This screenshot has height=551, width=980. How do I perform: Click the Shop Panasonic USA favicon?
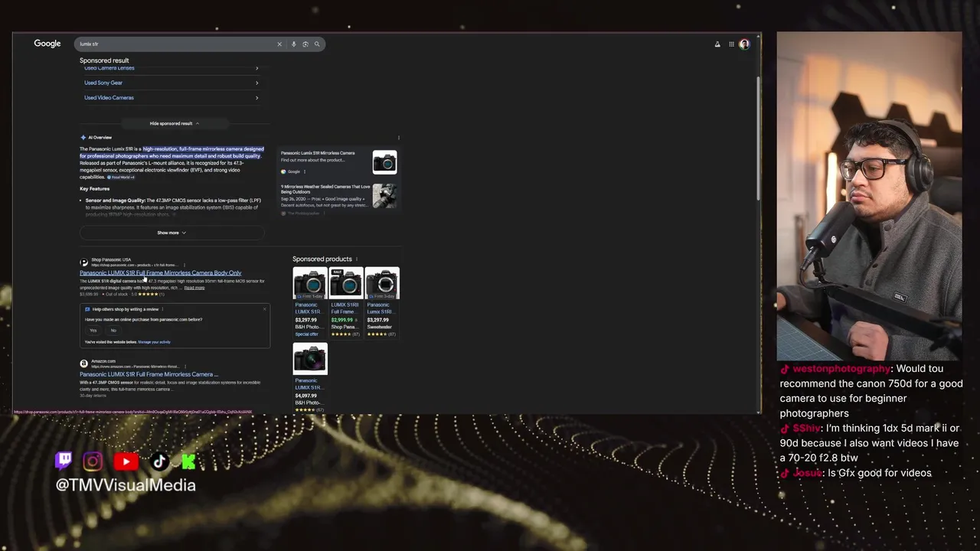(x=84, y=262)
